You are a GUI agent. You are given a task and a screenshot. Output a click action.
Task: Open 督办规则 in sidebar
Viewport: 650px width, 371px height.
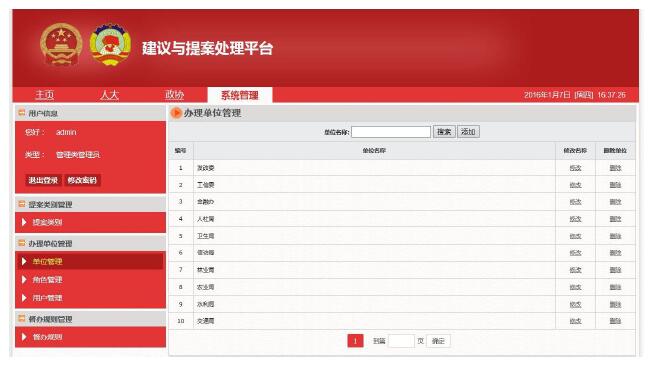[47, 337]
